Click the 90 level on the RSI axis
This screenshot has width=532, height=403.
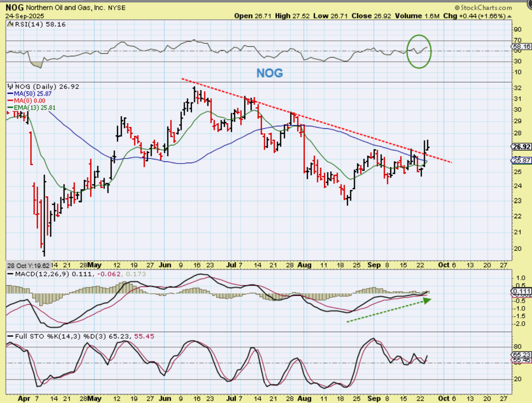tap(517, 29)
